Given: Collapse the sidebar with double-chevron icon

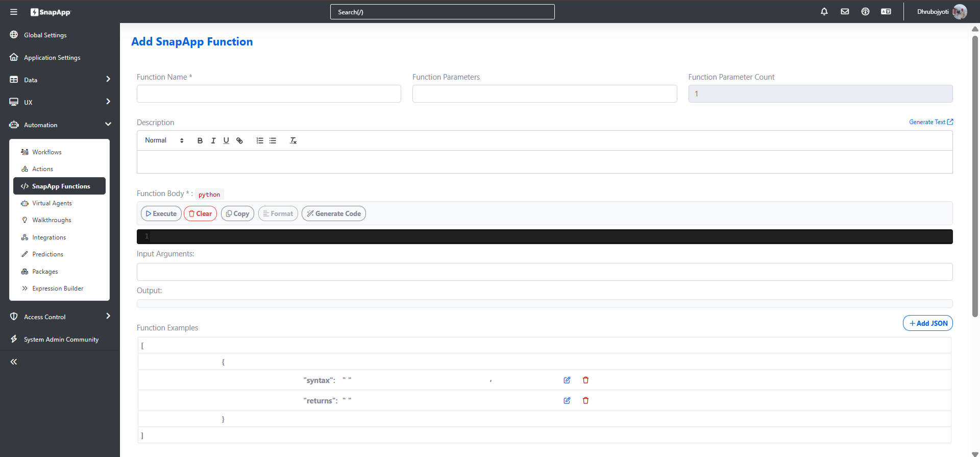Looking at the screenshot, I should pos(14,362).
